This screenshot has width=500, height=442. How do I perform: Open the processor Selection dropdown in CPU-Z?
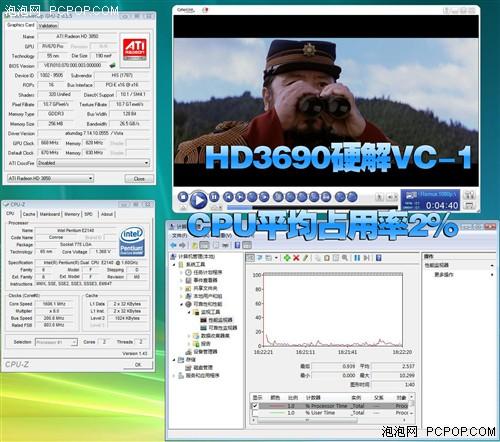click(x=74, y=342)
